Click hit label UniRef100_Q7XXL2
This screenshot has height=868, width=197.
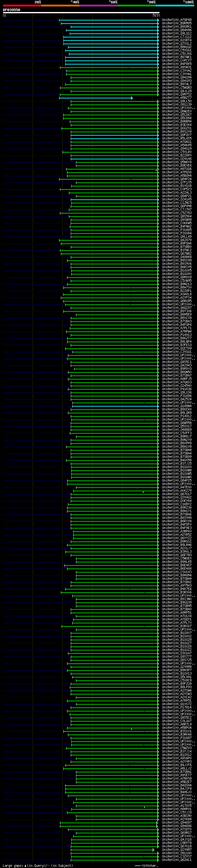pyautogui.click(x=177, y=43)
